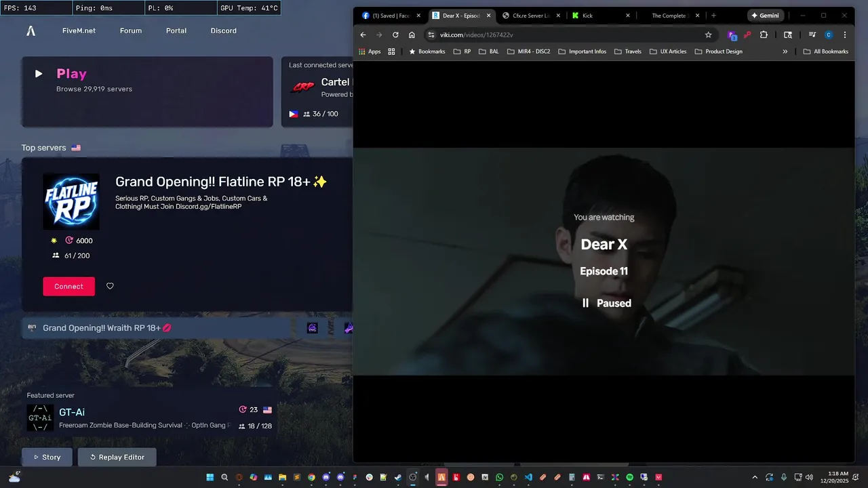The width and height of the screenshot is (868, 488).
Task: Open the media control icon in Chrome
Action: tap(812, 35)
